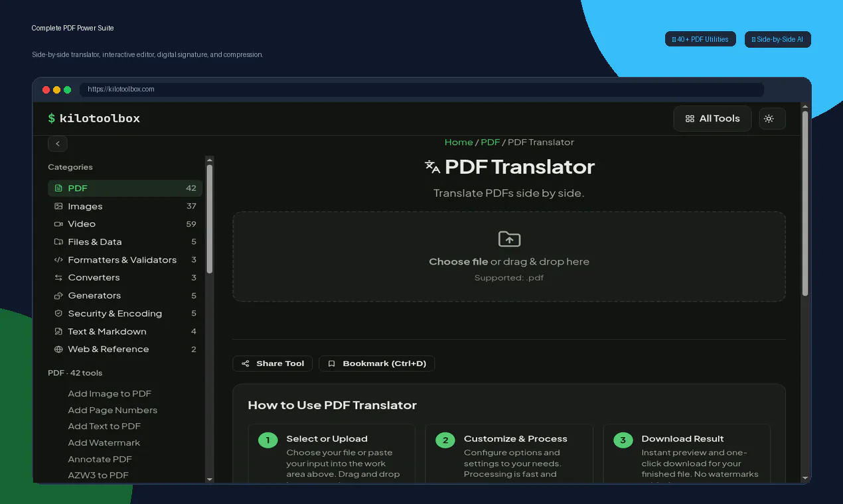This screenshot has height=504, width=843.
Task: Click the Generators icon in sidebar
Action: pyautogui.click(x=58, y=296)
